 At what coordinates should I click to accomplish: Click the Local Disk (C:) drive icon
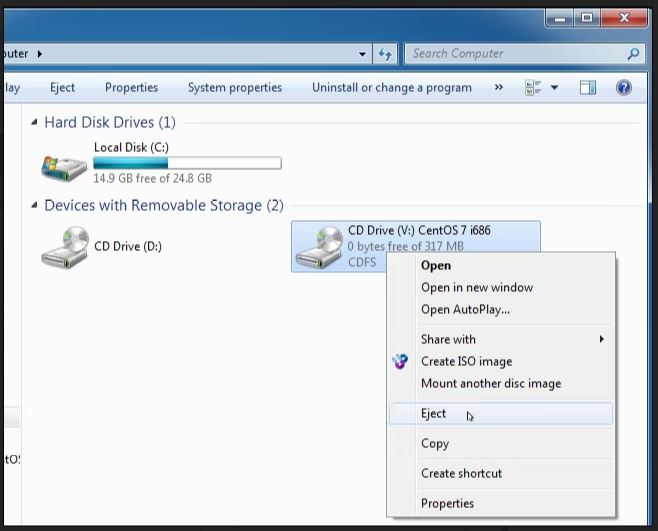pyautogui.click(x=64, y=165)
